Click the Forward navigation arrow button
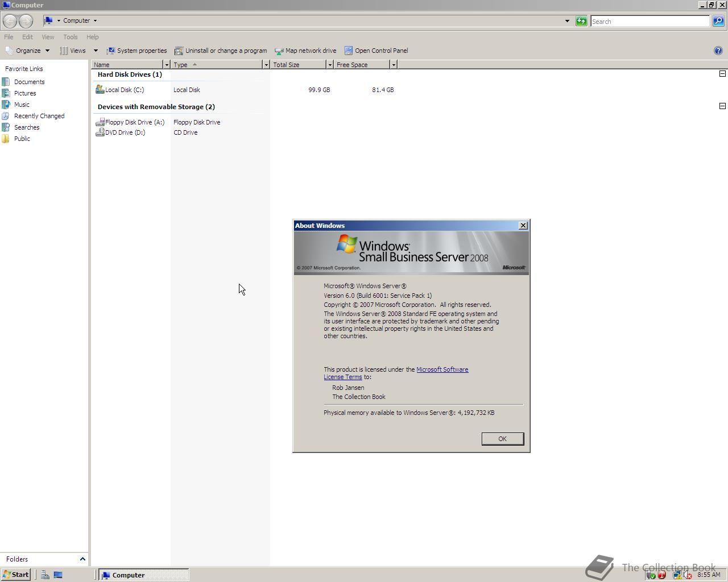 tap(26, 21)
